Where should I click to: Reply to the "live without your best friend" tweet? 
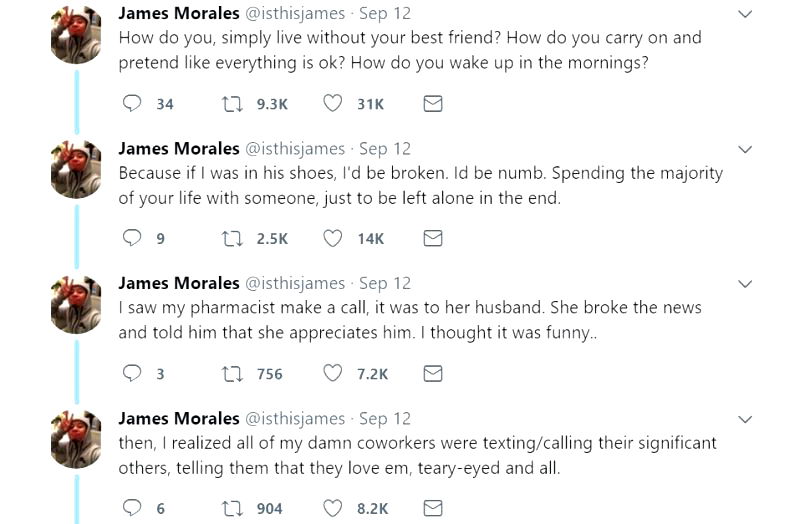tap(132, 103)
